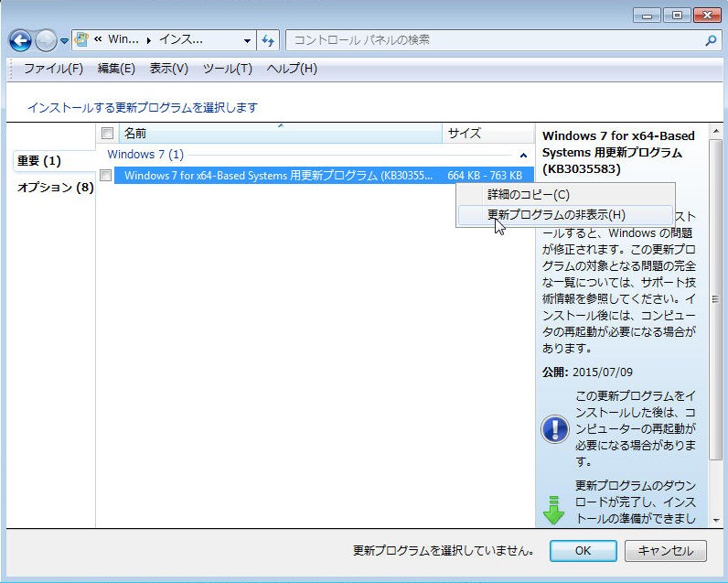Click the greyed Forward navigation arrow
The width and height of the screenshot is (728, 583).
[x=46, y=41]
